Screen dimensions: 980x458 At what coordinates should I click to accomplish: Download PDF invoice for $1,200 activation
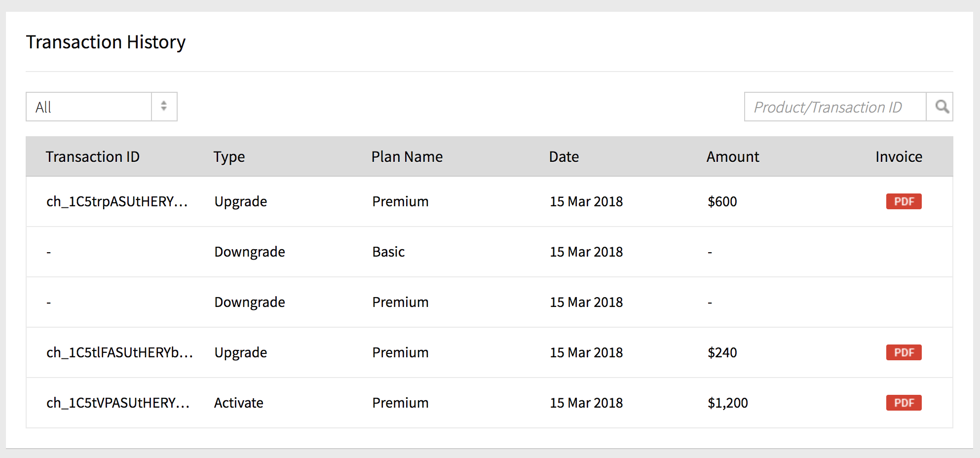click(x=904, y=403)
